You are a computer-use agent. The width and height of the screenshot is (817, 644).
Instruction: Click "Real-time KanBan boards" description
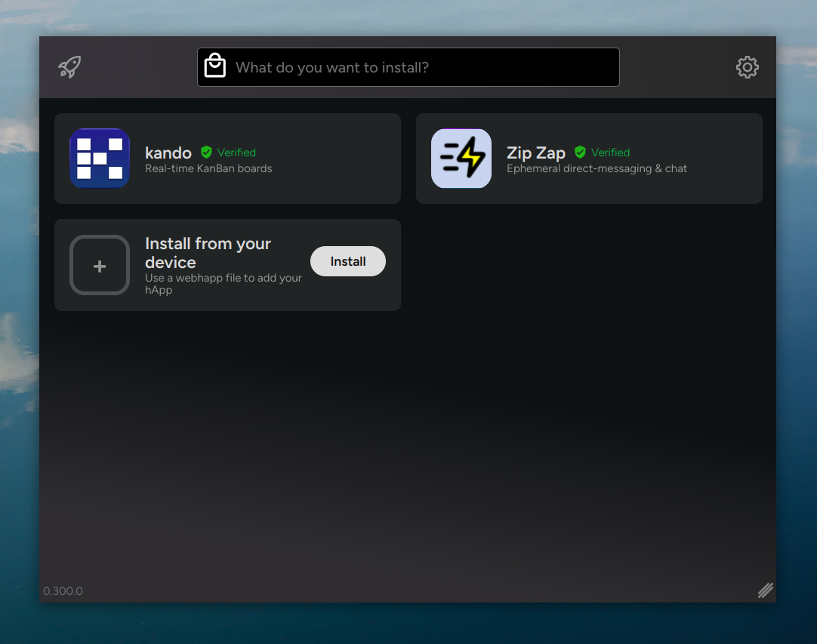pos(208,168)
